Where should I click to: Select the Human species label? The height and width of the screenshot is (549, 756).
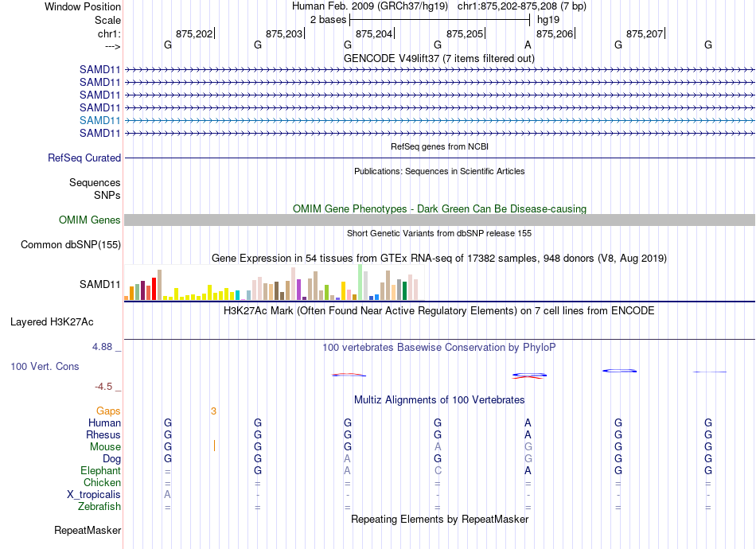(x=104, y=422)
